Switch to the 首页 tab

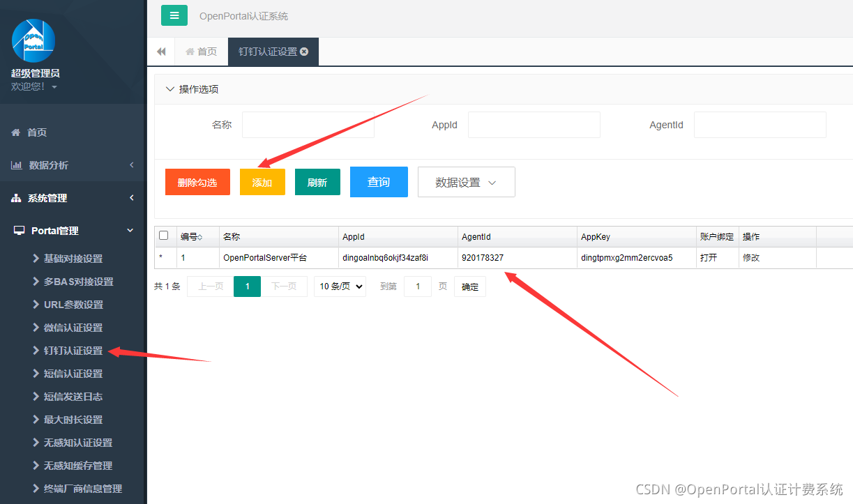point(202,52)
